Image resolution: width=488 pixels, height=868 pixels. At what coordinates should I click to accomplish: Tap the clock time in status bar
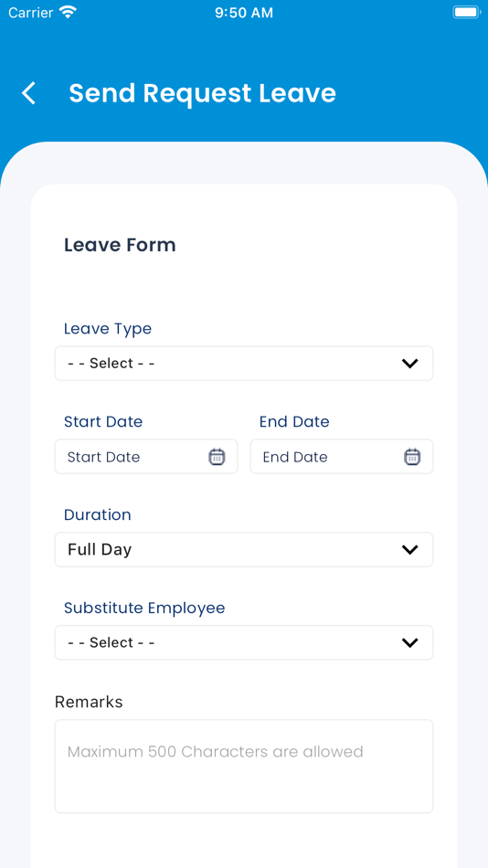244,13
